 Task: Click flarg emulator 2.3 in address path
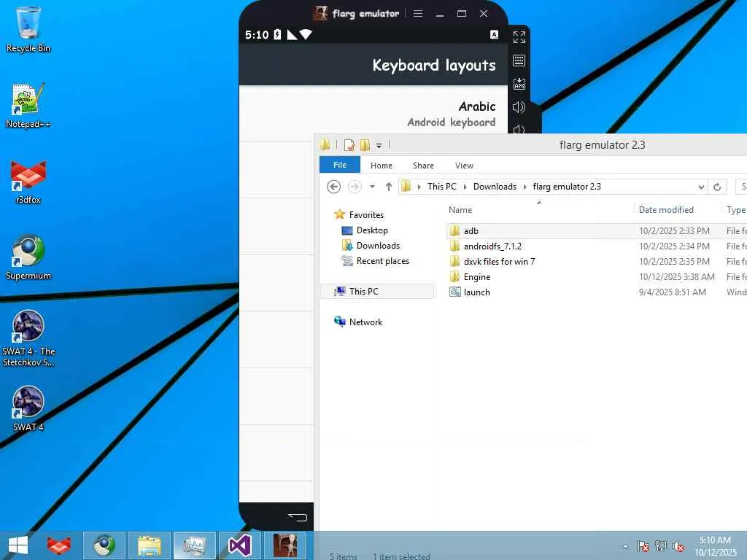point(567,187)
